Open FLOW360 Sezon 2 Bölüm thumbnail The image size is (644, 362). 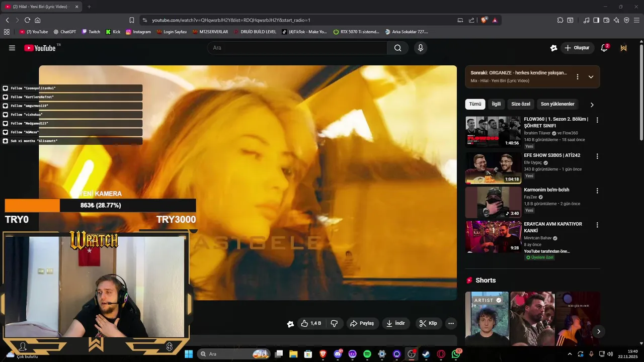pos(493,132)
